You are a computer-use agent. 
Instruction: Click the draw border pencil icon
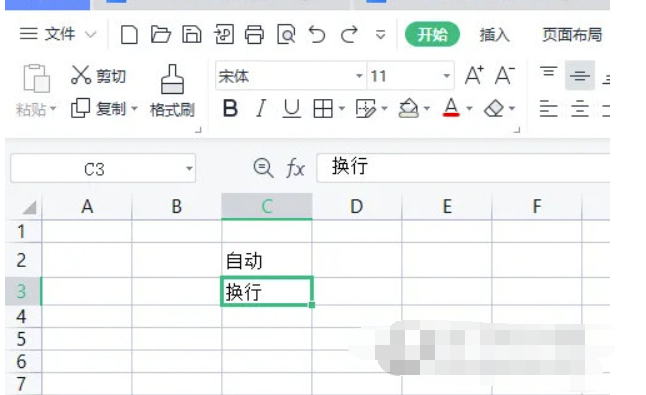[365, 109]
